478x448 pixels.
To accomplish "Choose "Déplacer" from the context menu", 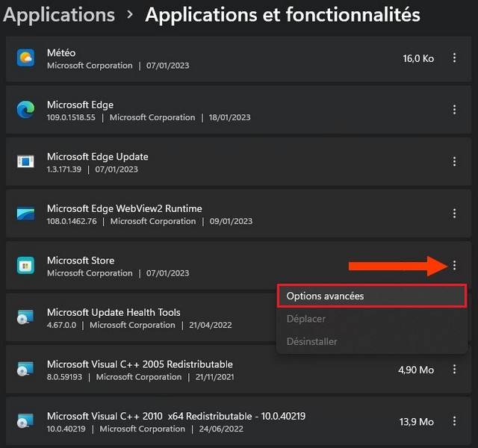I will click(306, 319).
